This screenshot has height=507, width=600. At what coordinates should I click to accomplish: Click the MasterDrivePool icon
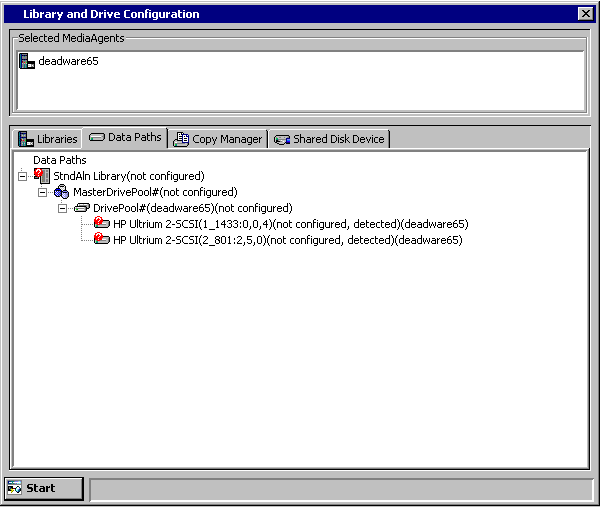[x=62, y=192]
